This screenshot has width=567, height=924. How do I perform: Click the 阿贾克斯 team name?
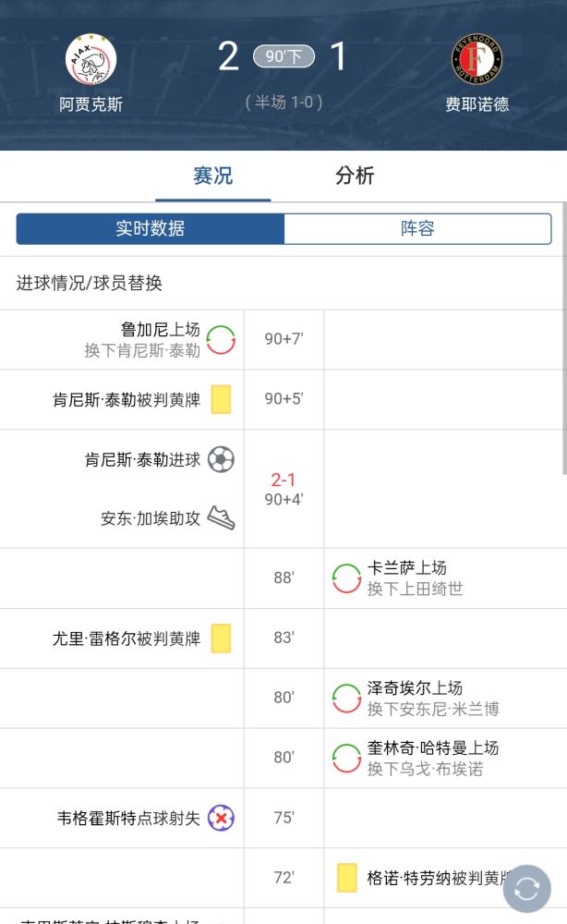click(x=90, y=104)
